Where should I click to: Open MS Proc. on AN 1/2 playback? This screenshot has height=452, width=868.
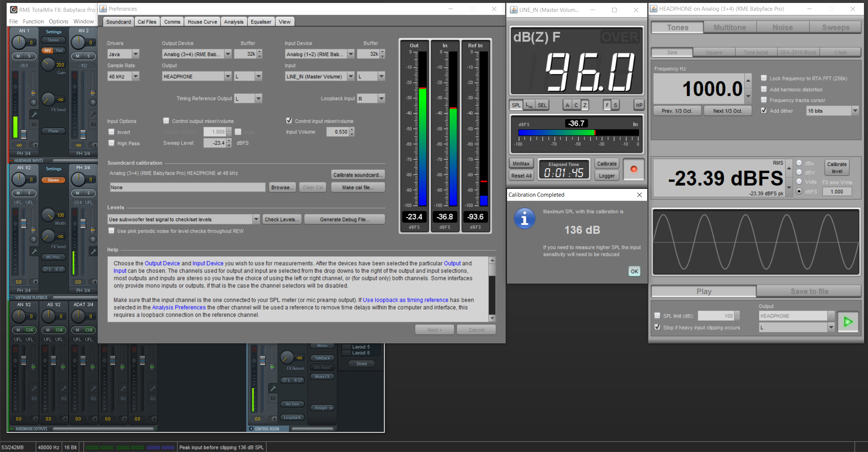[53, 257]
